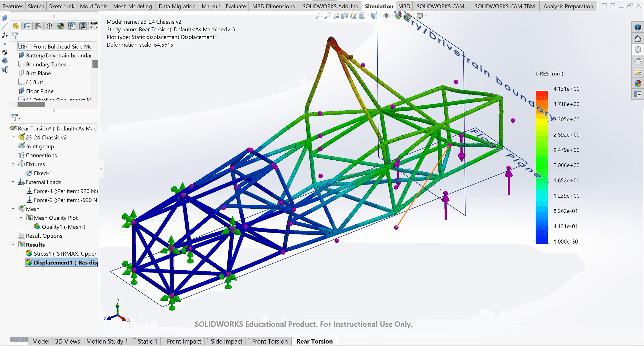
Task: Click the Reference Plane tool icon
Action: click(5, 18)
